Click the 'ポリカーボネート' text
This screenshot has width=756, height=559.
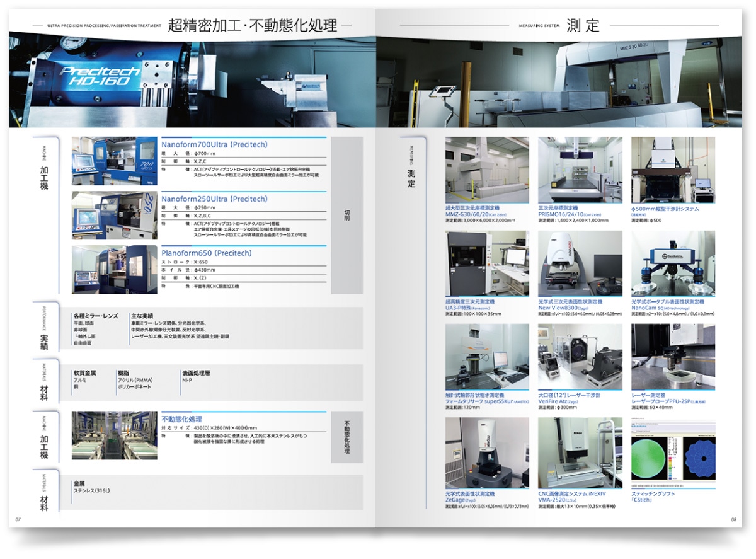point(135,388)
